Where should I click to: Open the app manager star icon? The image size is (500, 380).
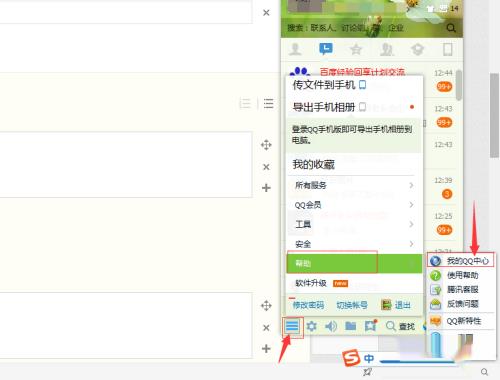coord(370,326)
